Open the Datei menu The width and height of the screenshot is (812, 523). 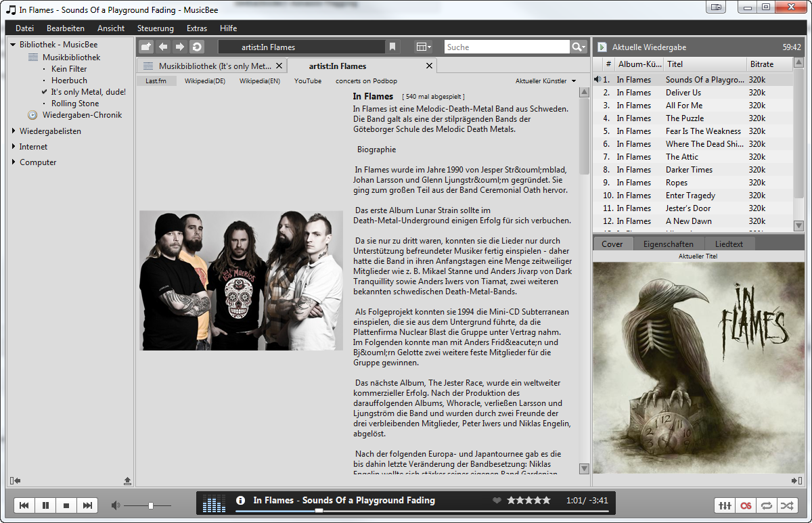(x=24, y=28)
